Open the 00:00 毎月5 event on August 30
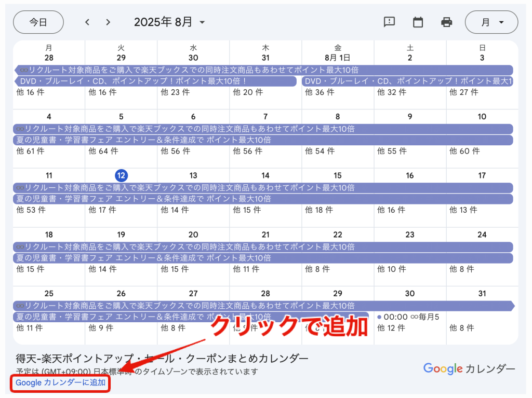532x398 pixels. tap(408, 317)
